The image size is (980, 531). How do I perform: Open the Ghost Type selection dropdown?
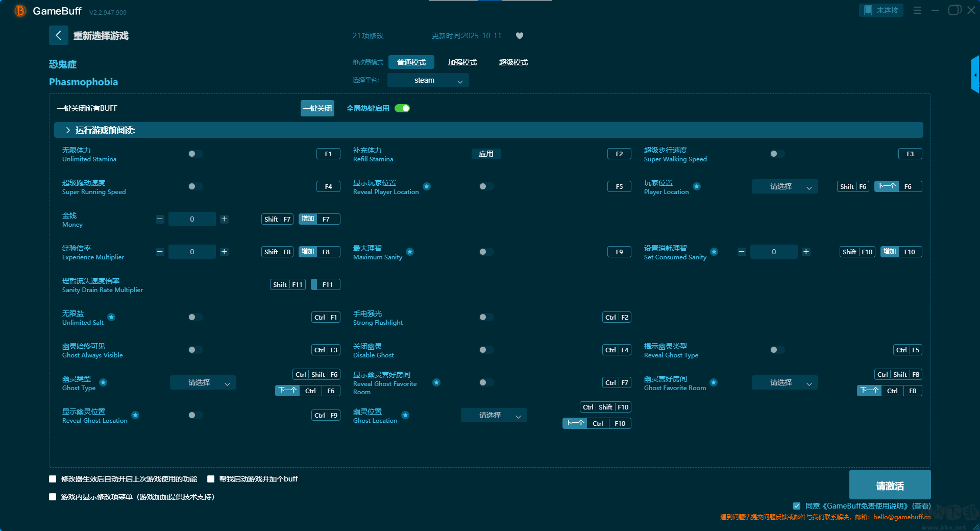pos(203,382)
